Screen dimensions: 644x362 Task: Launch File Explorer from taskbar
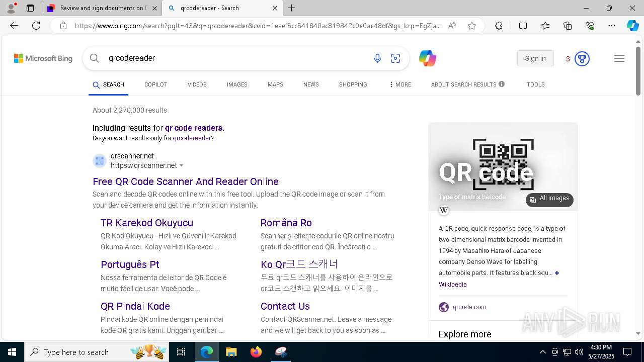tap(231, 352)
